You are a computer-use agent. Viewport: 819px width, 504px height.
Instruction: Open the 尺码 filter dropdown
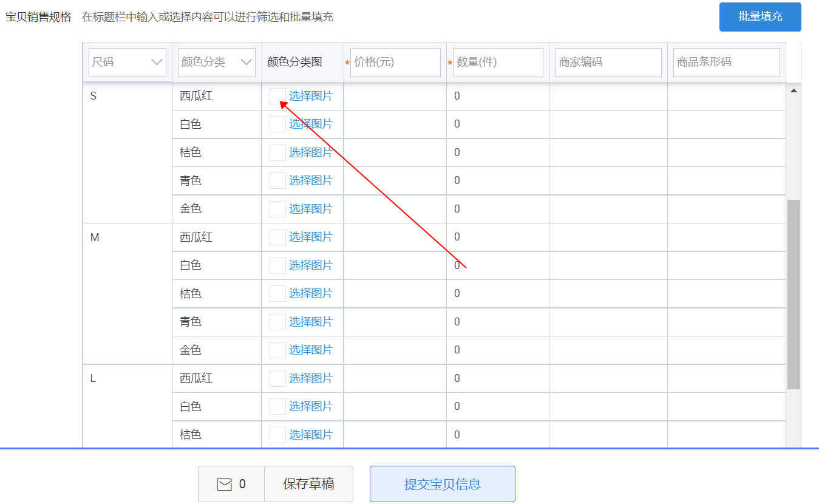(x=127, y=62)
